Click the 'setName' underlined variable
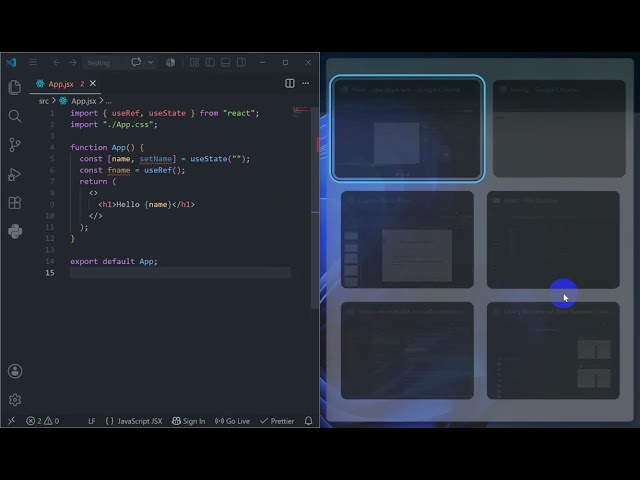Screen dimensions: 640x480 pos(156,159)
